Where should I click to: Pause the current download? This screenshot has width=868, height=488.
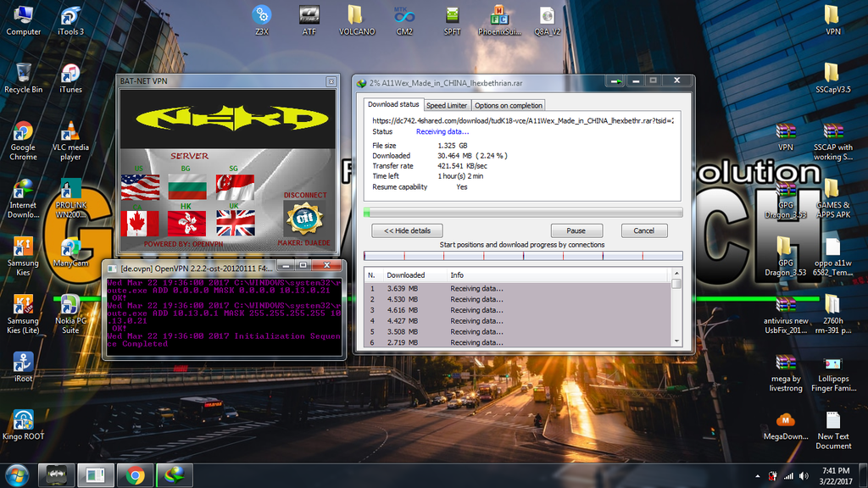pos(576,230)
